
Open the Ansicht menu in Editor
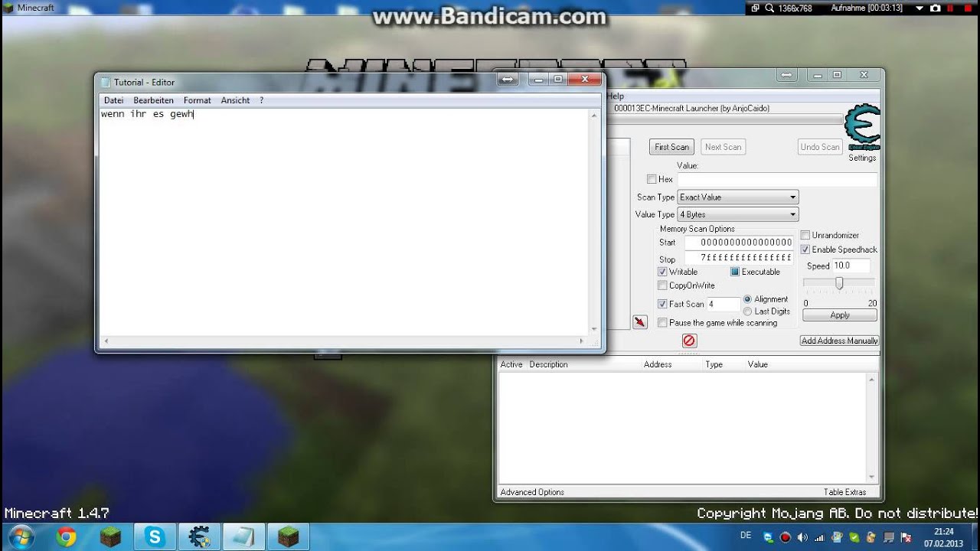(x=235, y=100)
